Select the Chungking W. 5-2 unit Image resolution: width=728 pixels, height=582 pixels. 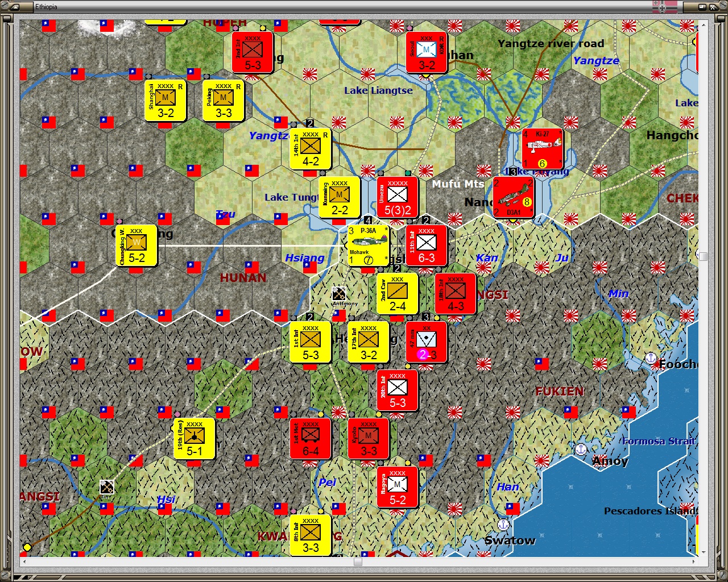coord(136,246)
